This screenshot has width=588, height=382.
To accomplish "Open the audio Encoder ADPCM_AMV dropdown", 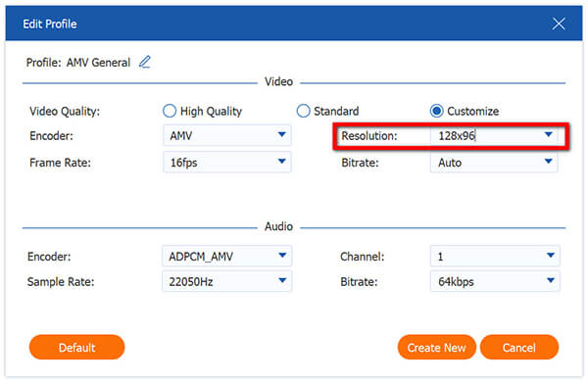I will click(x=227, y=257).
